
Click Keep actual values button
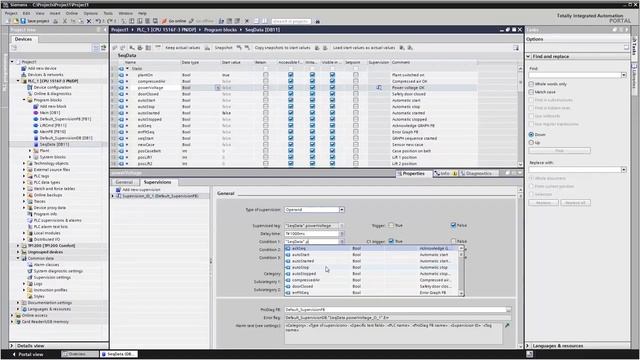pyautogui.click(x=182, y=48)
